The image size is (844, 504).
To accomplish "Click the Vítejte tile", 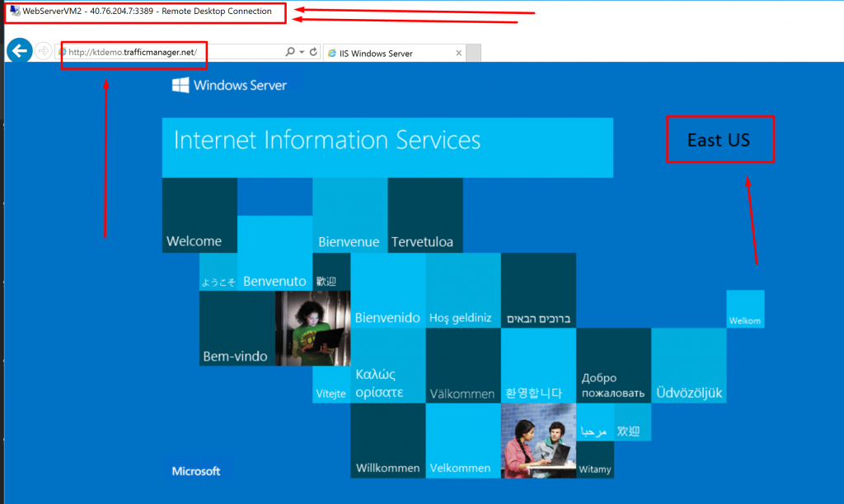I will pos(331,385).
